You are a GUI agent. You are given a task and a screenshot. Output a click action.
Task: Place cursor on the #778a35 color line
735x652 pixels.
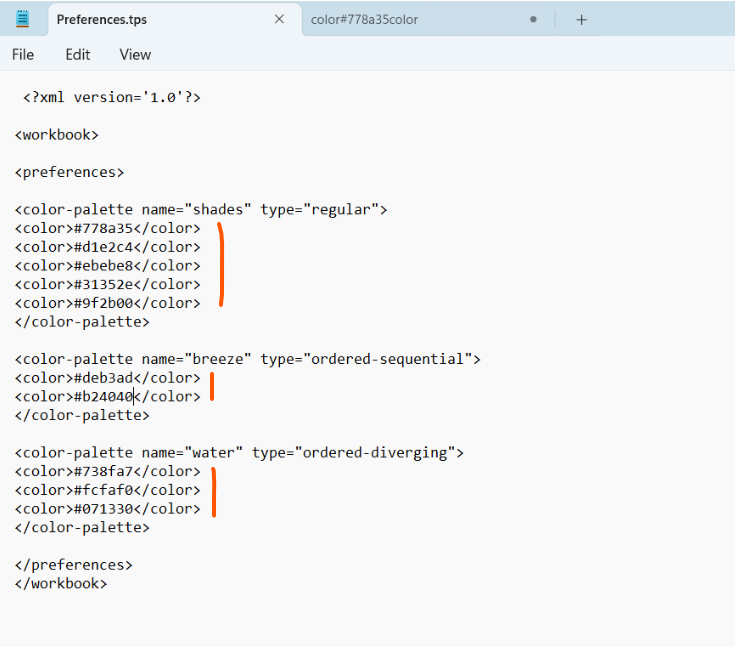point(107,228)
